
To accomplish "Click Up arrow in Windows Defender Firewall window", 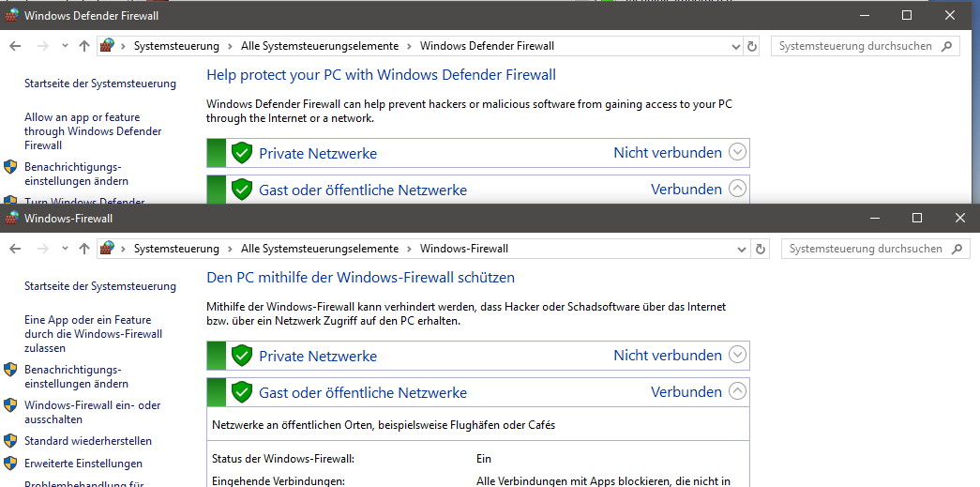I will [x=84, y=46].
